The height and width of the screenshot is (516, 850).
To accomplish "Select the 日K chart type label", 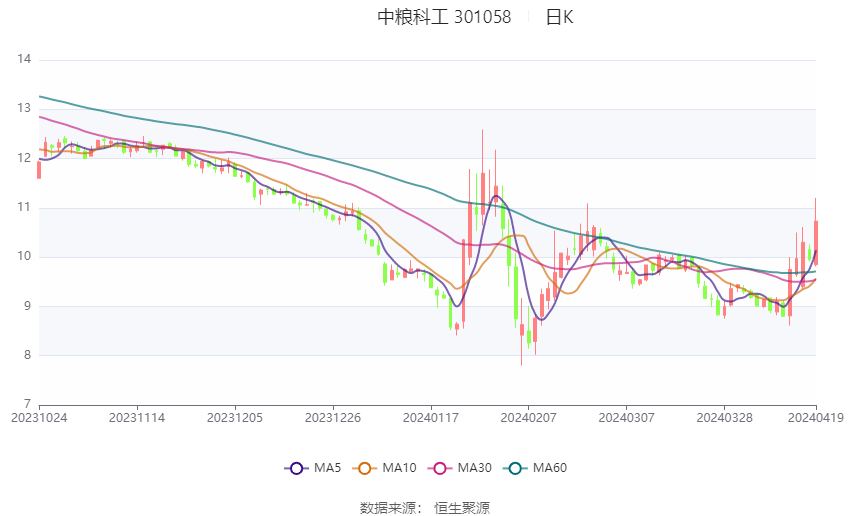I will [x=559, y=17].
